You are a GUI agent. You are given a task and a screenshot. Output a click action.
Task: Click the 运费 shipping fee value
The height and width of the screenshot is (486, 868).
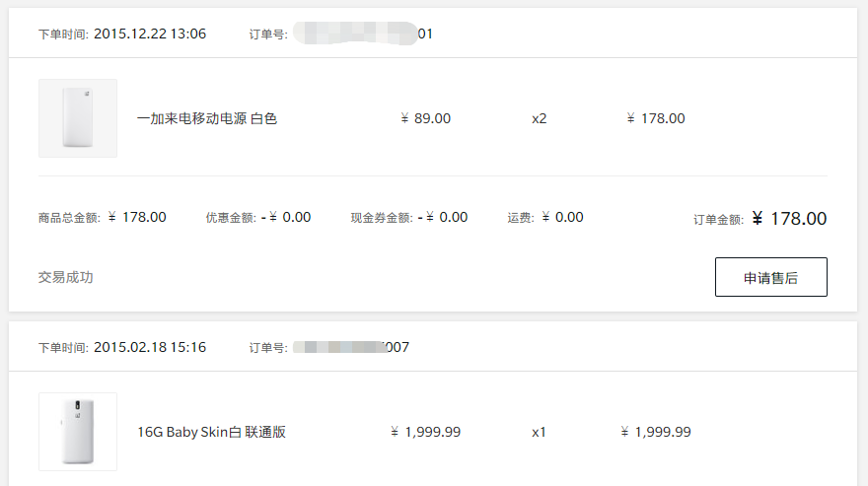(x=562, y=217)
